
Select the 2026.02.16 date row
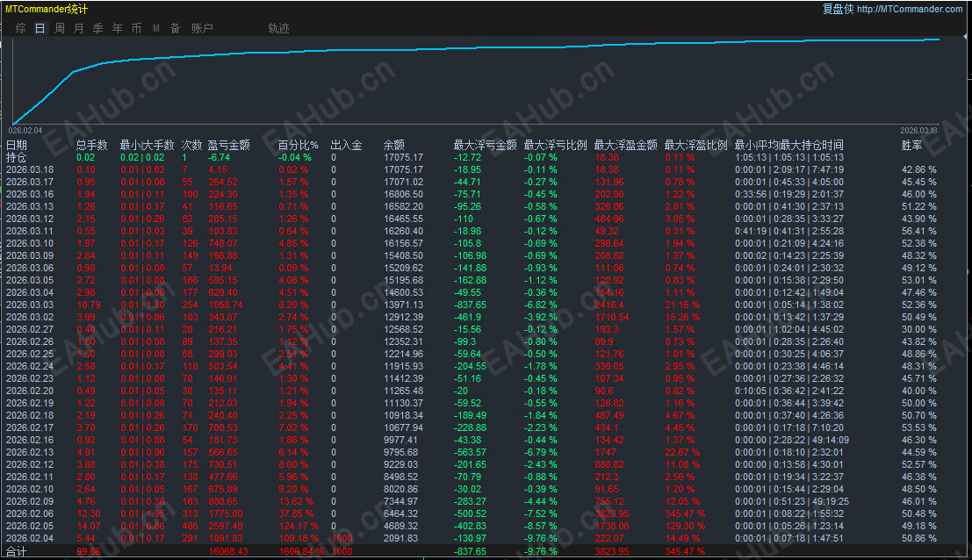click(x=30, y=440)
